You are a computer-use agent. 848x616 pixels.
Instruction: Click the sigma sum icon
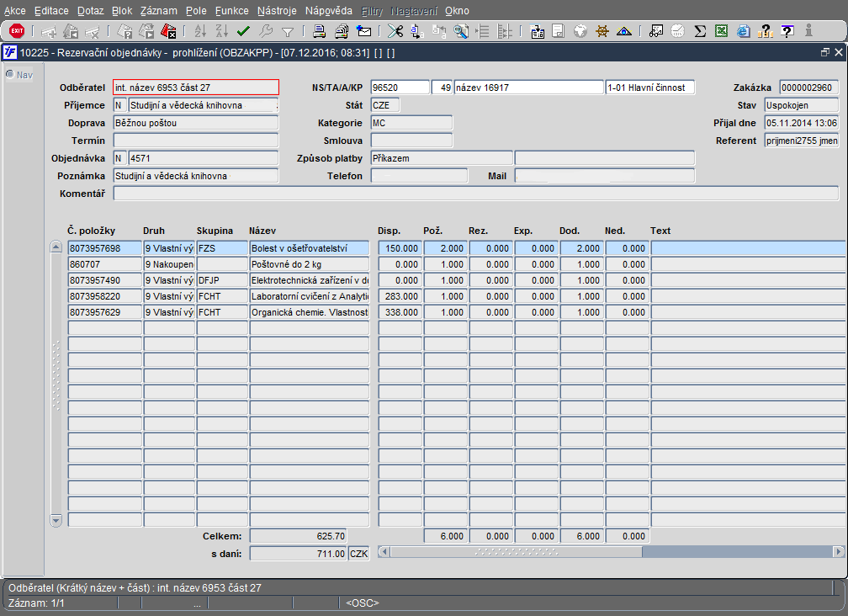[700, 31]
